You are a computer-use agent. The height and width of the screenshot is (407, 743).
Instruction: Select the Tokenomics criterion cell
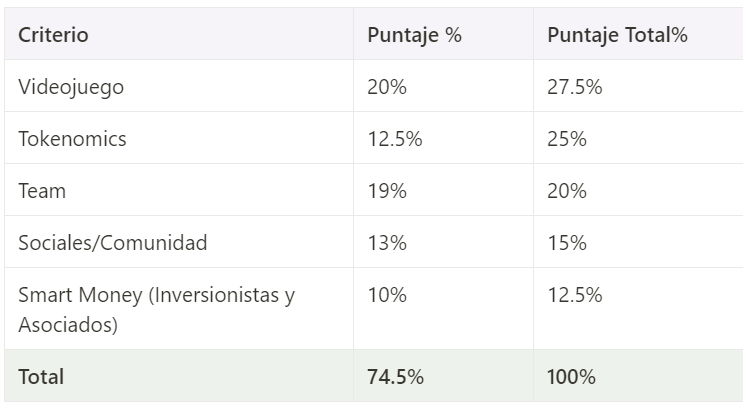pos(72,139)
